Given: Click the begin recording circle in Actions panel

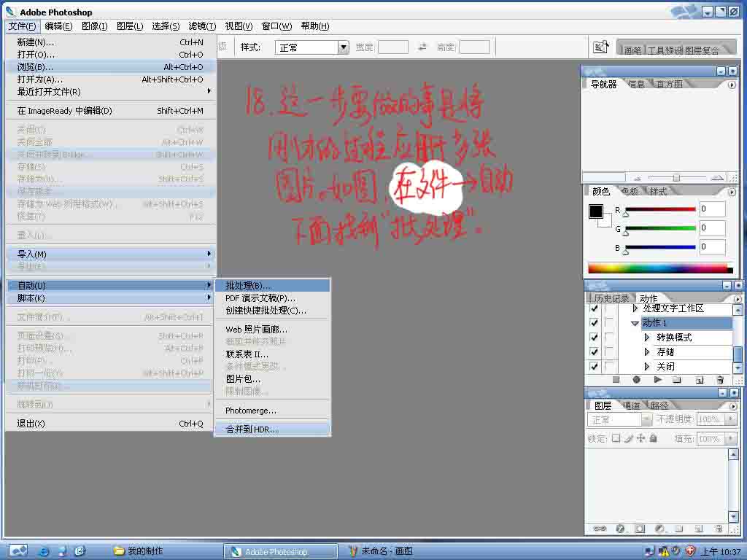Looking at the screenshot, I should [x=636, y=380].
